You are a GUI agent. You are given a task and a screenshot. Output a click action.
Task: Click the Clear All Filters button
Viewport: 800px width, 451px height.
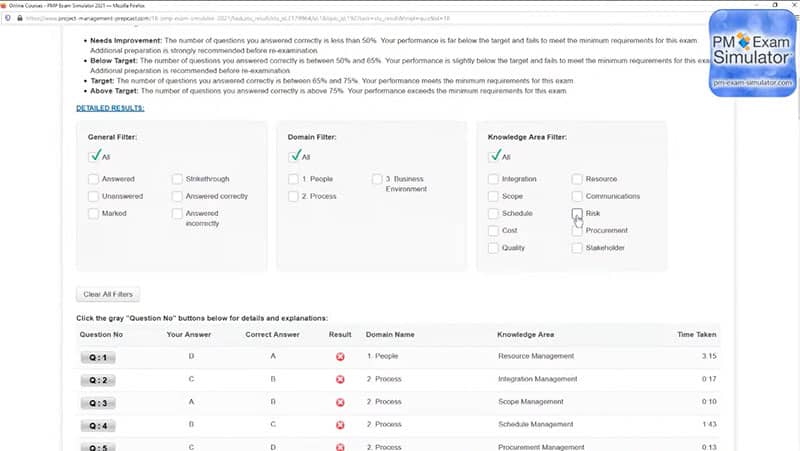click(x=108, y=294)
